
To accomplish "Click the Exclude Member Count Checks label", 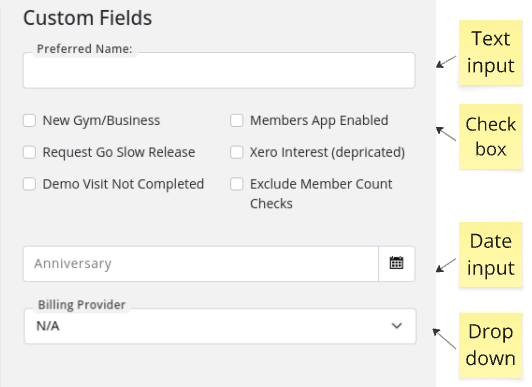I will click(321, 194).
